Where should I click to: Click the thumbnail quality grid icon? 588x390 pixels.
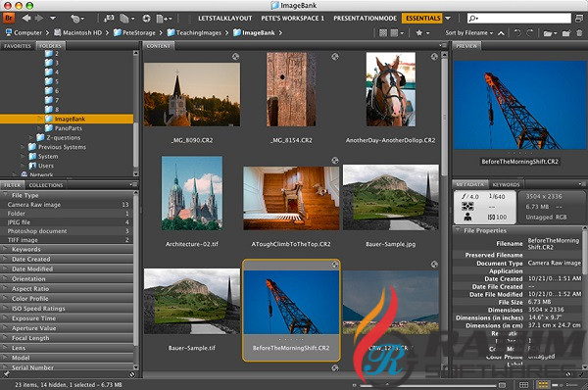(383, 33)
